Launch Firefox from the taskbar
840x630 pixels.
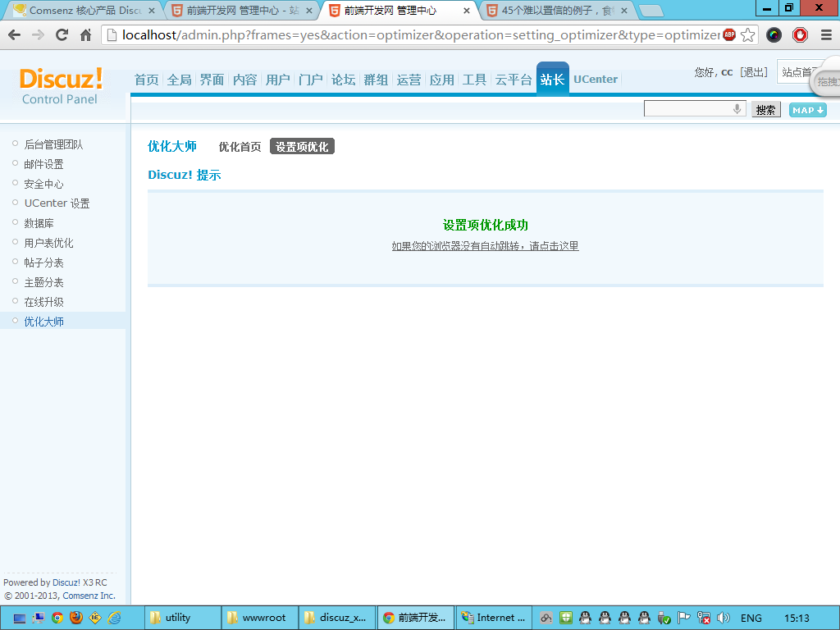76,618
